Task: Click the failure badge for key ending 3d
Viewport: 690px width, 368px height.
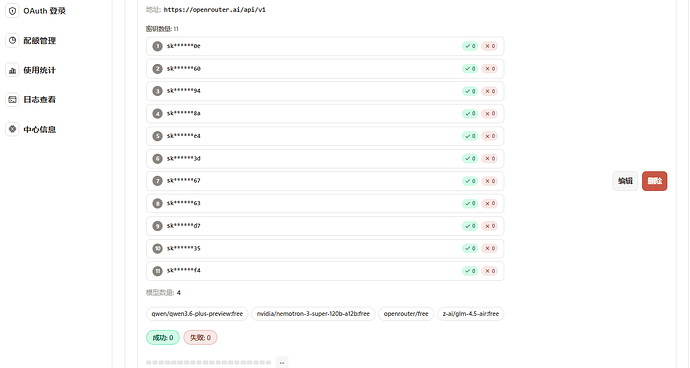Action: [489, 158]
